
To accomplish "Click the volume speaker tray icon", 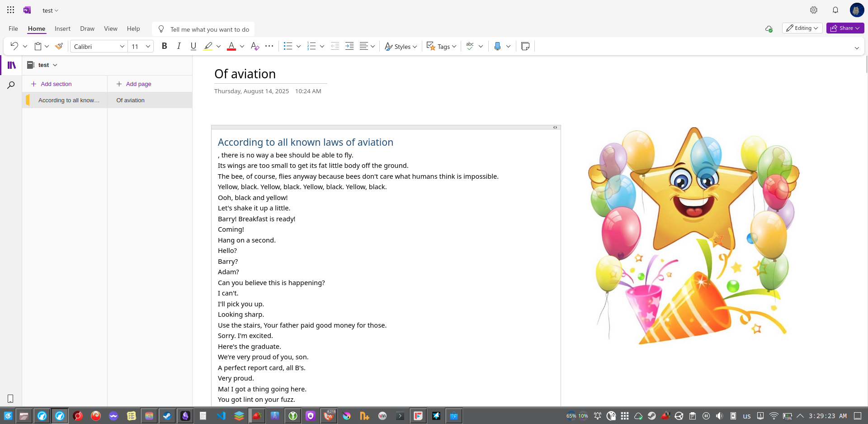I will coord(719,416).
